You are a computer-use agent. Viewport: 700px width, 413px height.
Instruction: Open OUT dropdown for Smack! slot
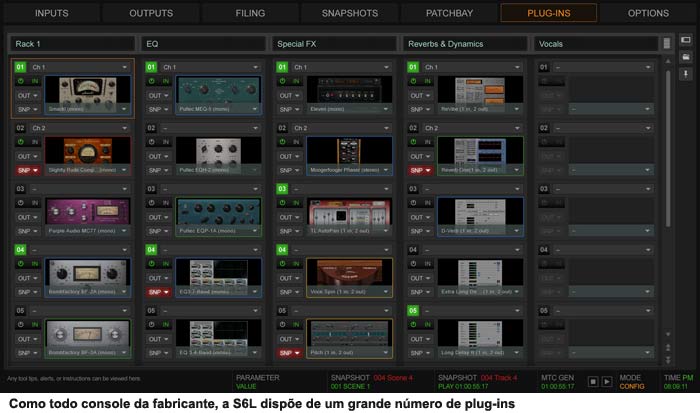tap(28, 96)
